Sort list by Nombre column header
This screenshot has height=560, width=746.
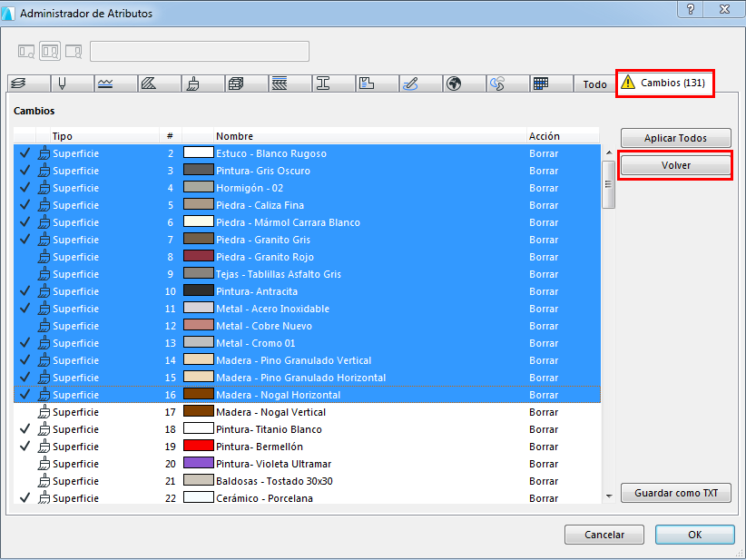[x=369, y=136]
